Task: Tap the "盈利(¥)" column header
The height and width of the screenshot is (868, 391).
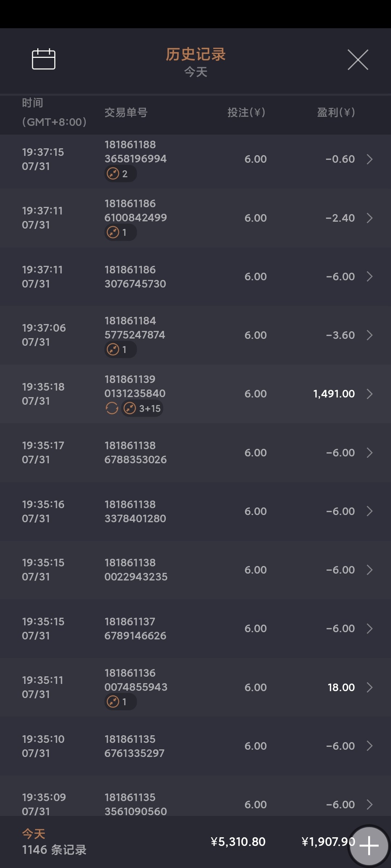Action: [336, 112]
